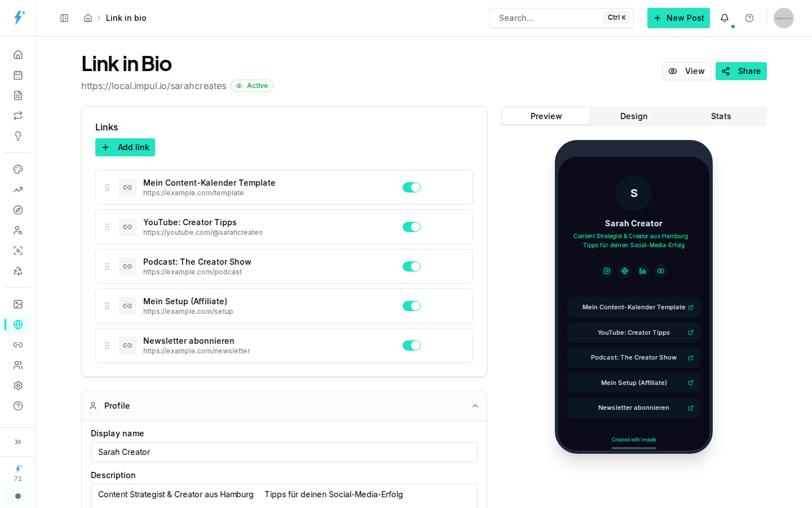The height and width of the screenshot is (508, 812).
Task: Disable the Newsletter abonnieren link toggle
Action: pyautogui.click(x=412, y=345)
